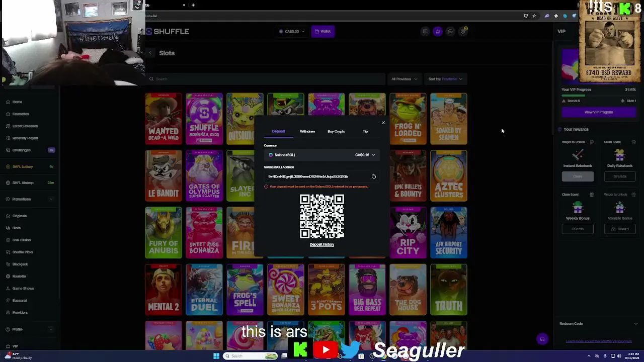
Task: Click the Windows taskbar Search box
Action: 251,356
